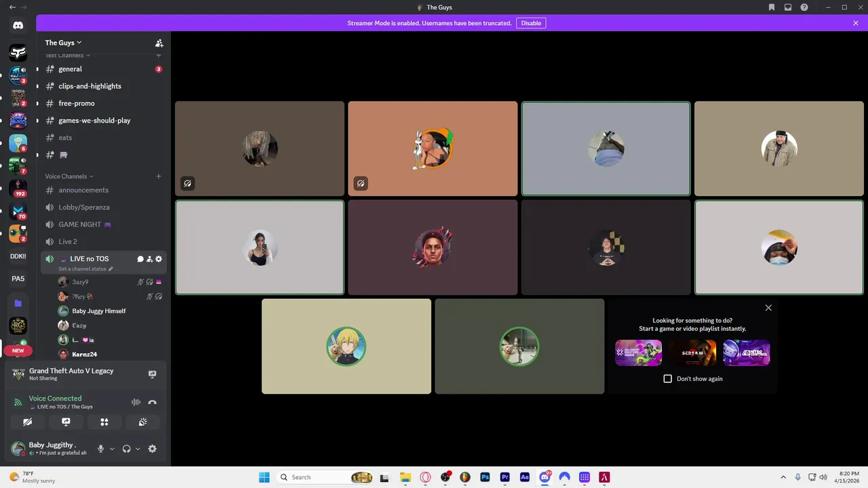Open Photoshop from the taskbar

click(x=485, y=477)
